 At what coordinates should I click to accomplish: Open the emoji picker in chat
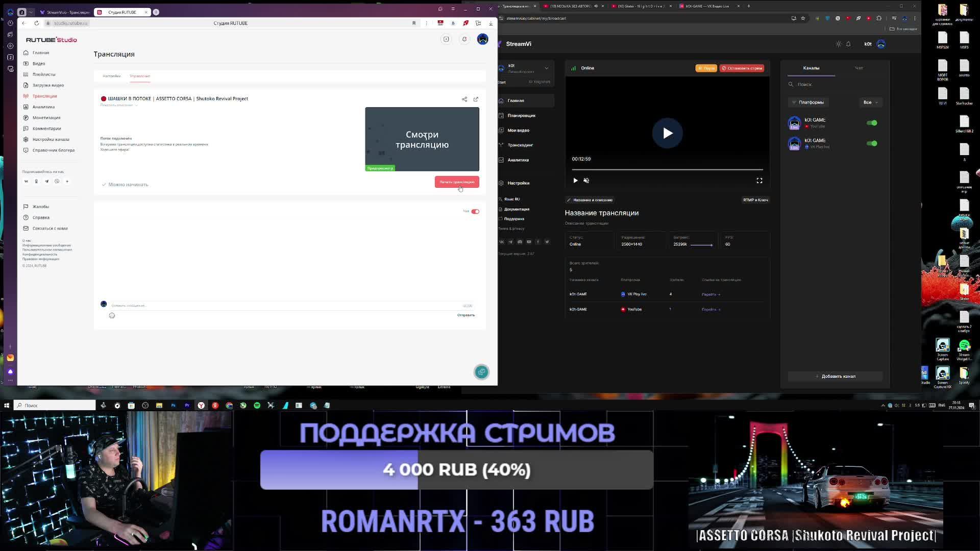coord(112,315)
